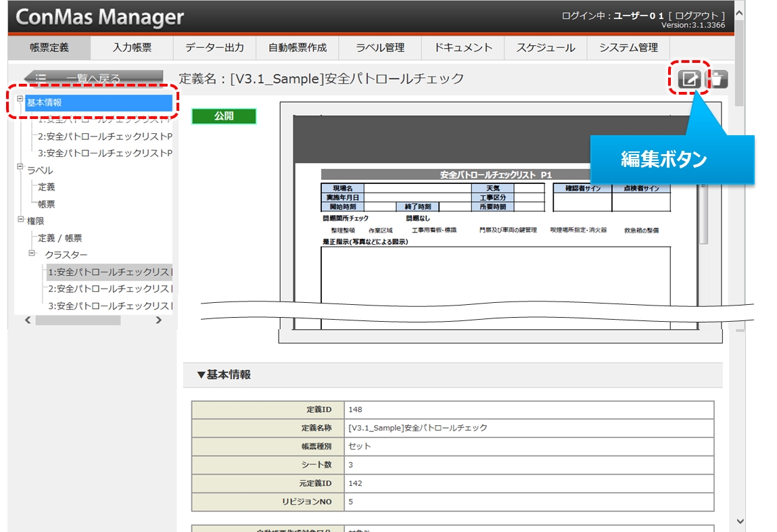Click the ログアウト link
777x532 pixels.
coord(697,16)
